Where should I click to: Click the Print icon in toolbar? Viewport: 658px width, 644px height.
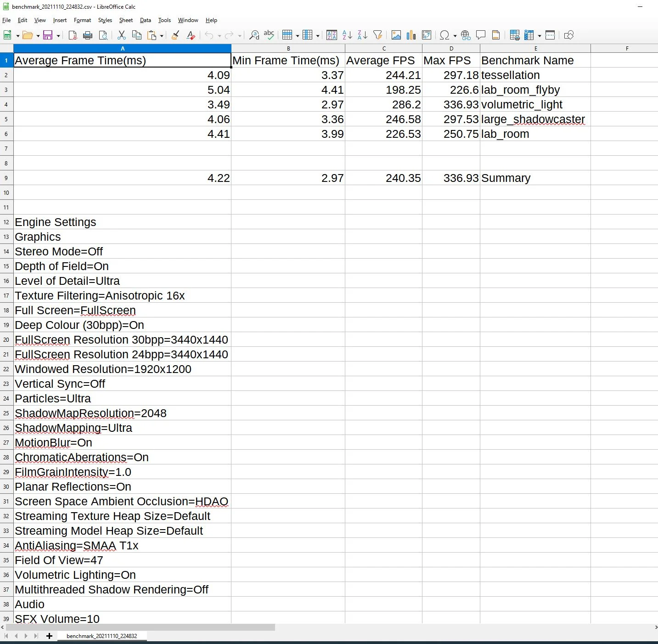click(x=88, y=35)
